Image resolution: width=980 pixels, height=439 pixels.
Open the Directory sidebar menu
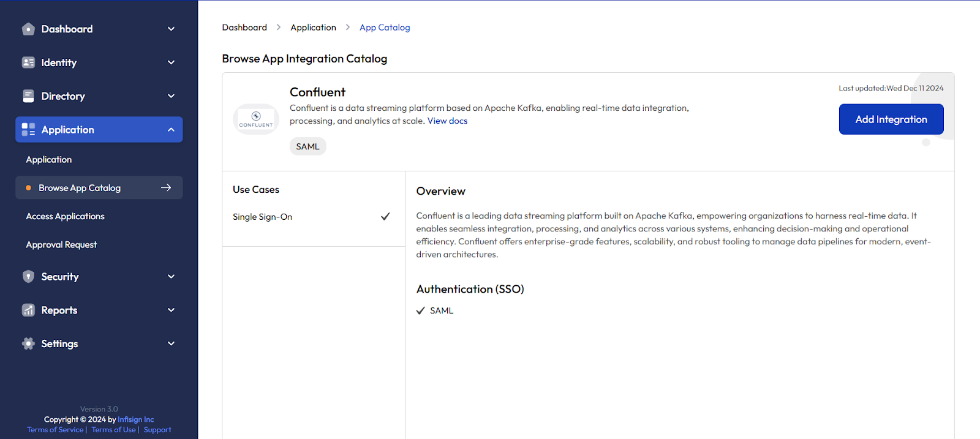(99, 96)
